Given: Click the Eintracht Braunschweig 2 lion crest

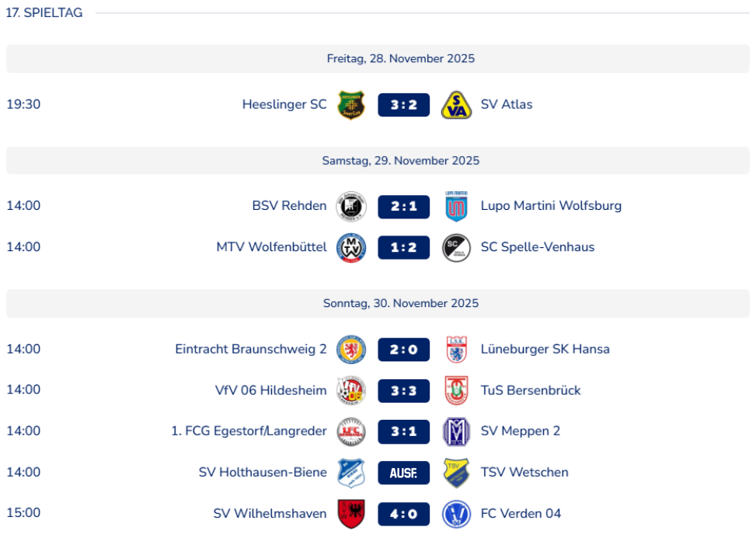Looking at the screenshot, I should [351, 350].
